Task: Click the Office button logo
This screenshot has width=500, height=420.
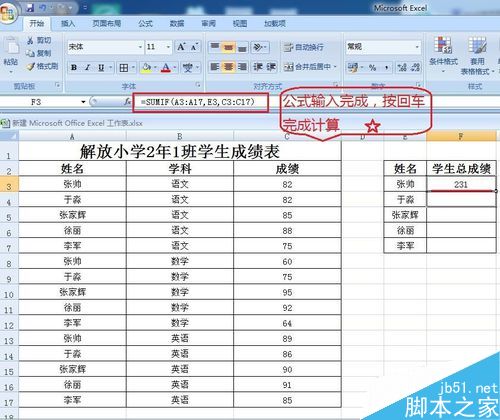Action: coord(8,13)
